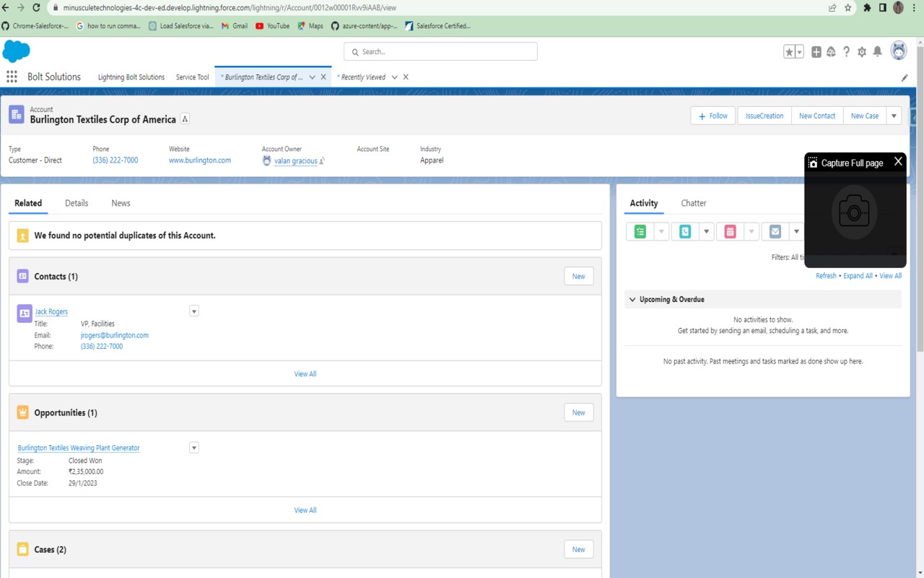Select the Activity tab

coord(644,203)
